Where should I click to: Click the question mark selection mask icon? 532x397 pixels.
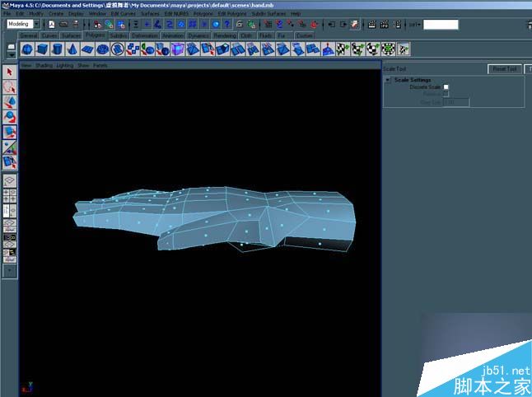tap(227, 25)
